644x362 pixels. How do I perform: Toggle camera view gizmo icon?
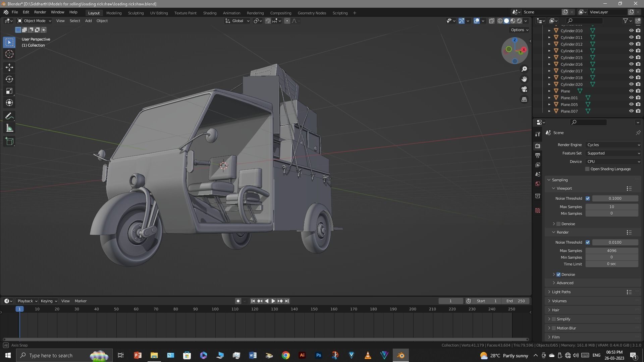tap(524, 89)
